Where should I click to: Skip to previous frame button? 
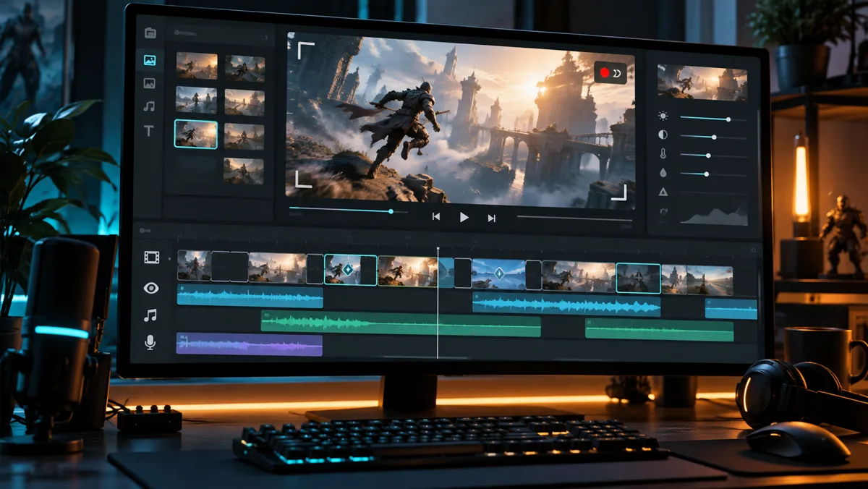tap(436, 217)
